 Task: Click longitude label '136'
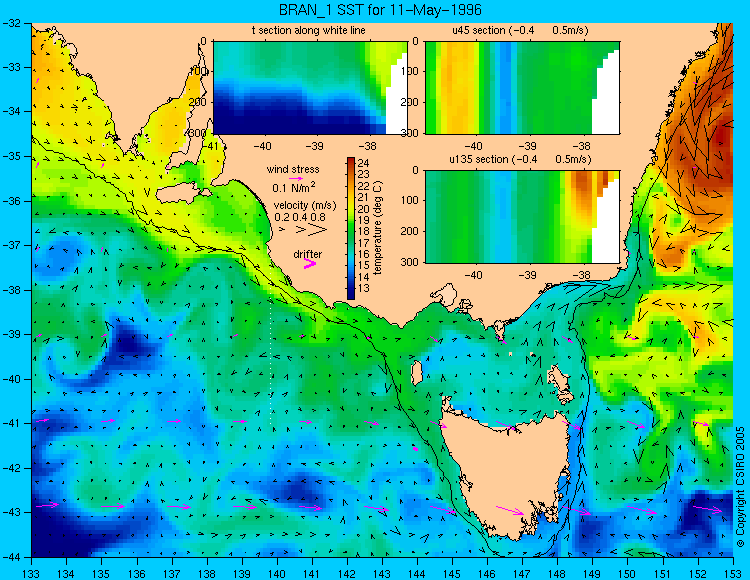pos(136,574)
